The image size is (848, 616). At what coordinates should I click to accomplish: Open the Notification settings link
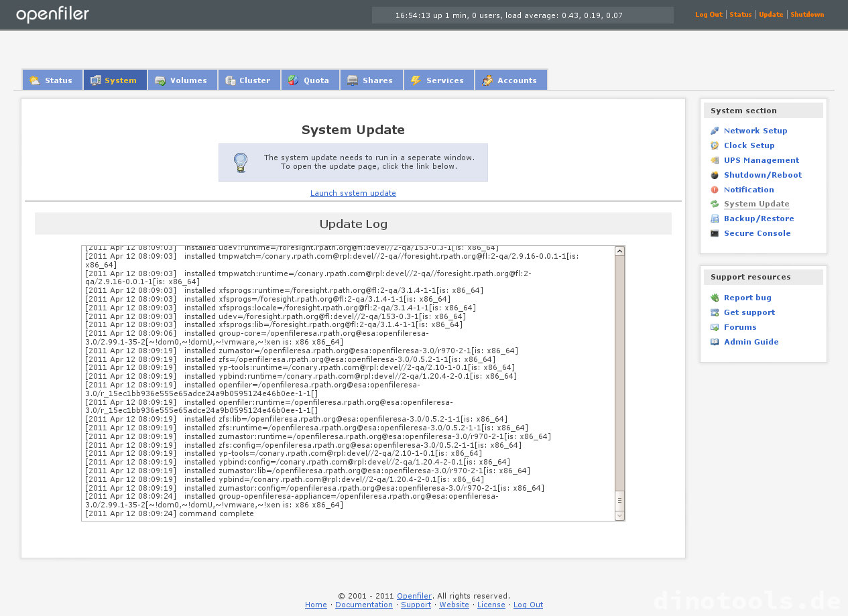point(749,190)
